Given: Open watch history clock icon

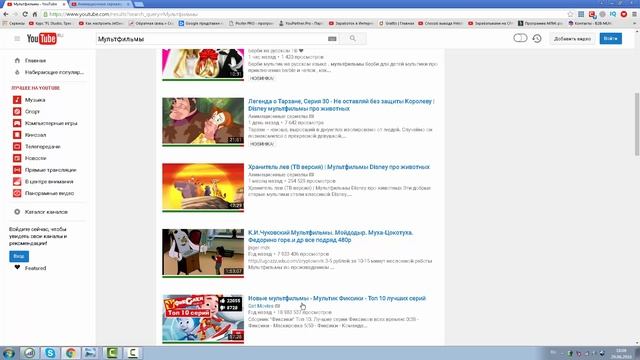Looking at the screenshot, I should 537,38.
